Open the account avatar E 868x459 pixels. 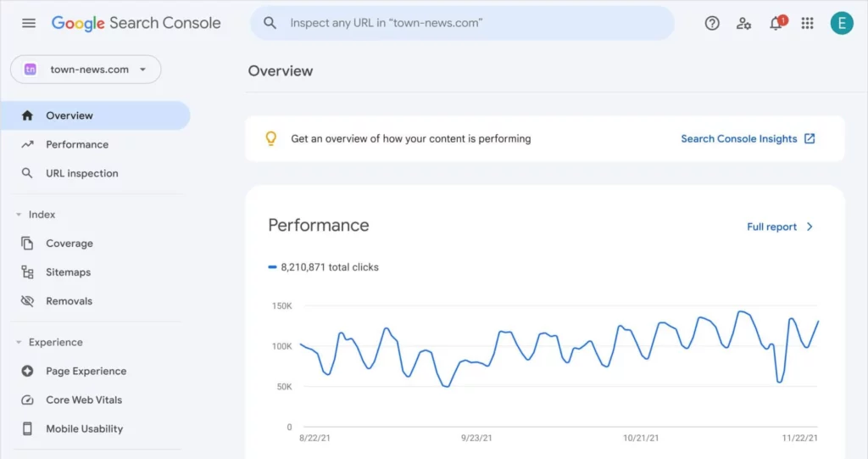pyautogui.click(x=842, y=23)
